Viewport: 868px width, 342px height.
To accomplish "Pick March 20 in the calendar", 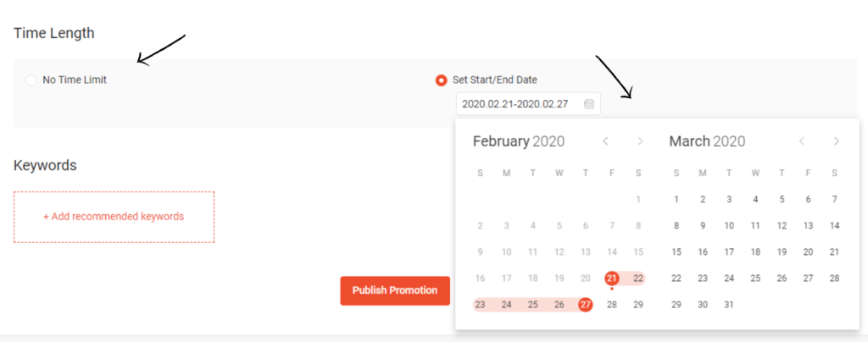I will coord(808,251).
